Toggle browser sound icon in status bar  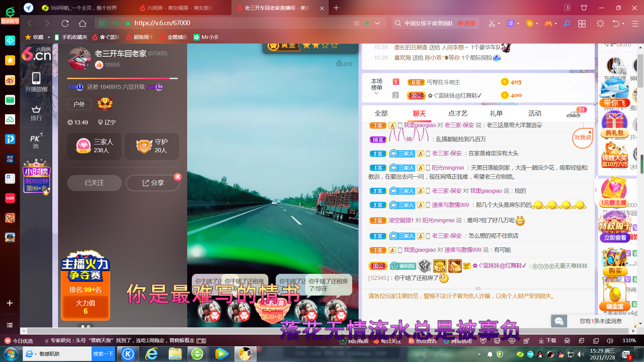click(x=610, y=341)
